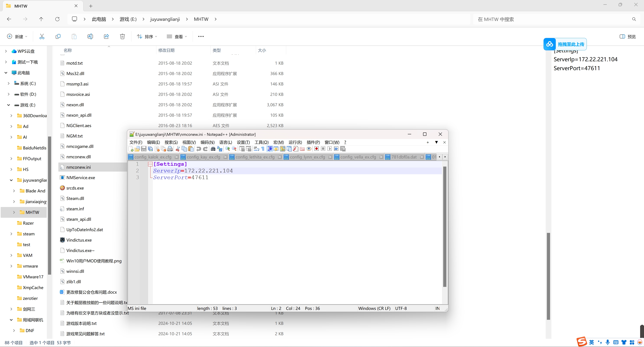
Task: Open Find with the binoculars icon
Action: pyautogui.click(x=213, y=149)
